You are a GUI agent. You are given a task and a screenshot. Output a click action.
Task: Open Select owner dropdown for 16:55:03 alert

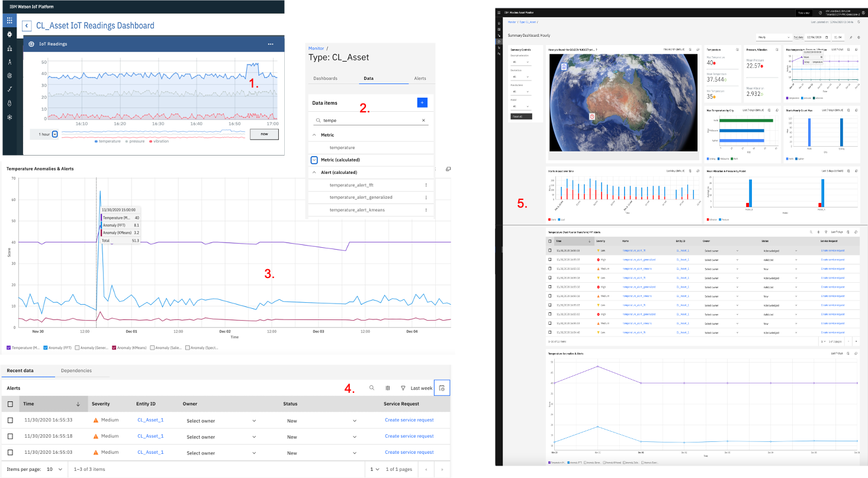(x=221, y=453)
